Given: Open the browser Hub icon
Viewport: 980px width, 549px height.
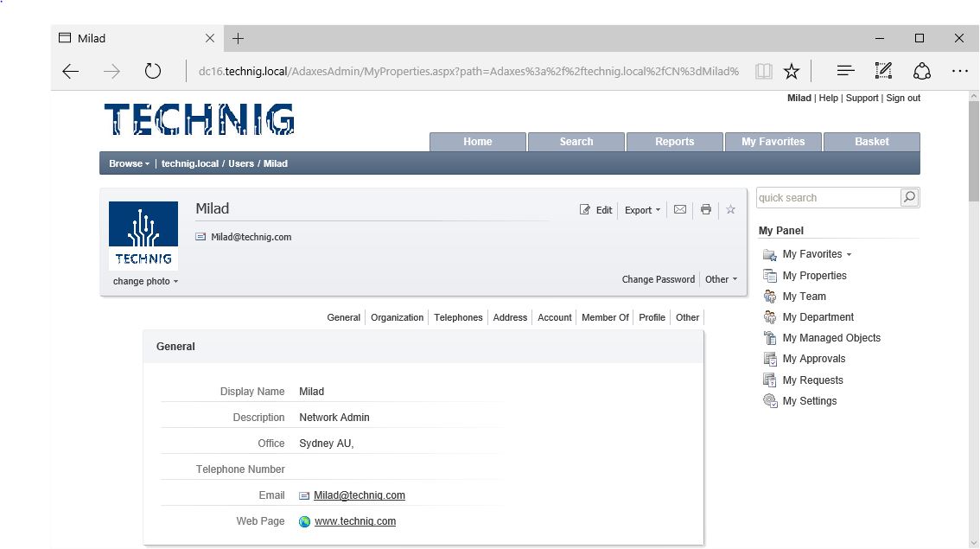Looking at the screenshot, I should point(845,71).
